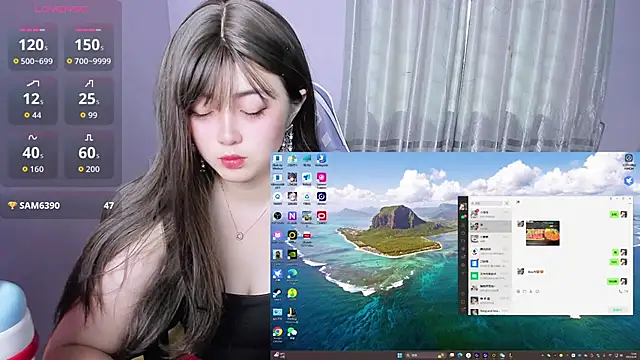Click the 40s 160 wave tile
The height and width of the screenshot is (360, 640).
click(33, 155)
